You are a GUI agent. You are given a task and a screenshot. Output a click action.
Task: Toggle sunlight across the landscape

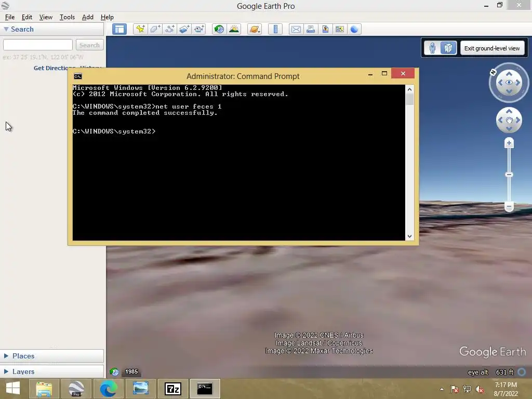234,29
